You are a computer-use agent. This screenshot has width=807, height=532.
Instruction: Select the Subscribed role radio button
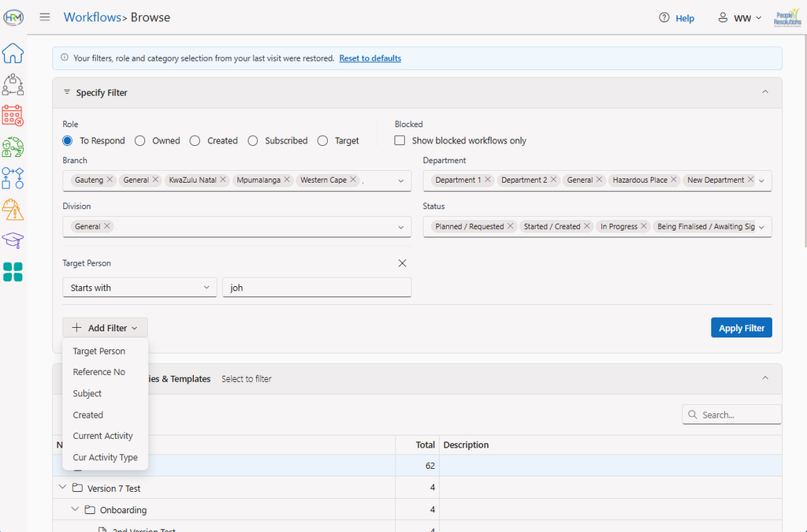(253, 140)
